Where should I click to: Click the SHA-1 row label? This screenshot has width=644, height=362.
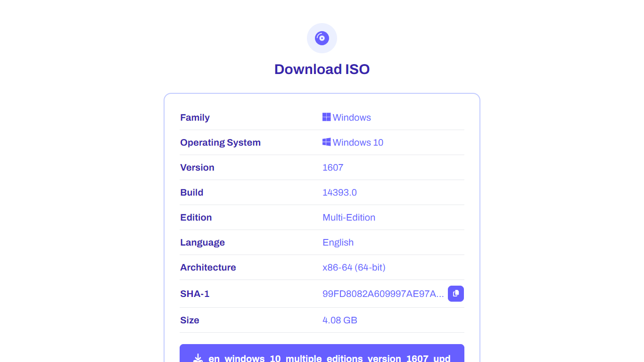click(x=195, y=294)
